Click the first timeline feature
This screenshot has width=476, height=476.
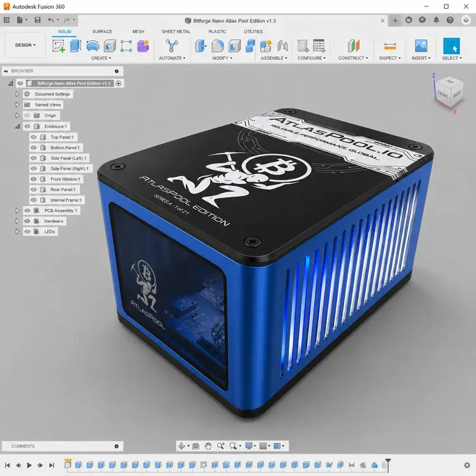click(67, 465)
